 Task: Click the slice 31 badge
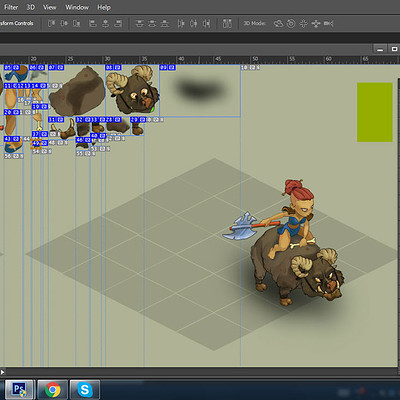(x=56, y=119)
